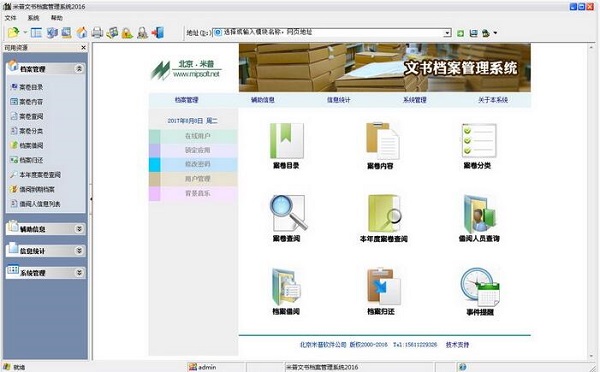Viewport: 600px width, 372px height.
Task: Open the large 案卷目录 bookmark-book icon
Action: coord(287,140)
